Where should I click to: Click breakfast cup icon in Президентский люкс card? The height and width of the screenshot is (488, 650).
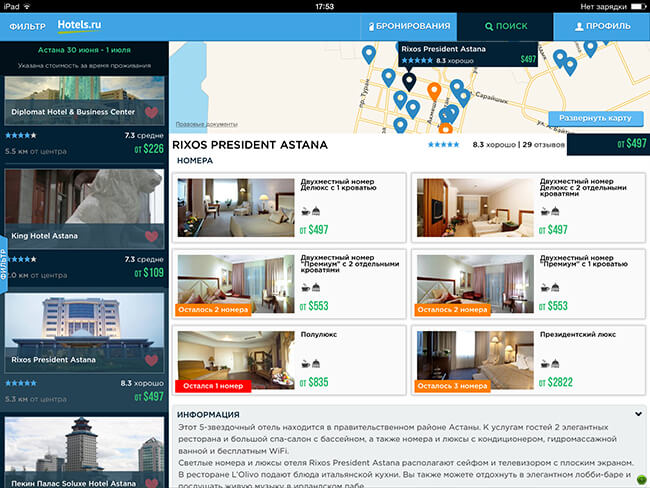[545, 364]
